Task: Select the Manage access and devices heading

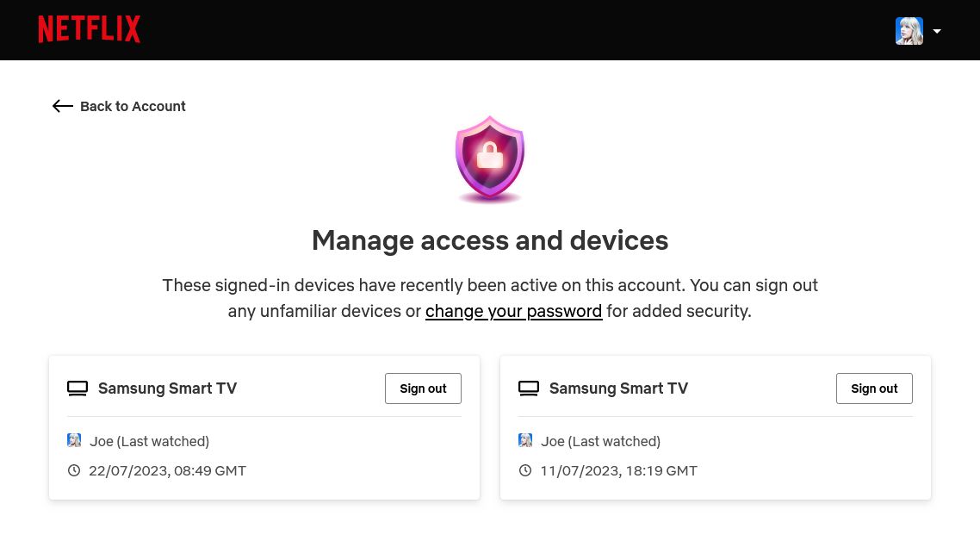Action: coord(490,239)
